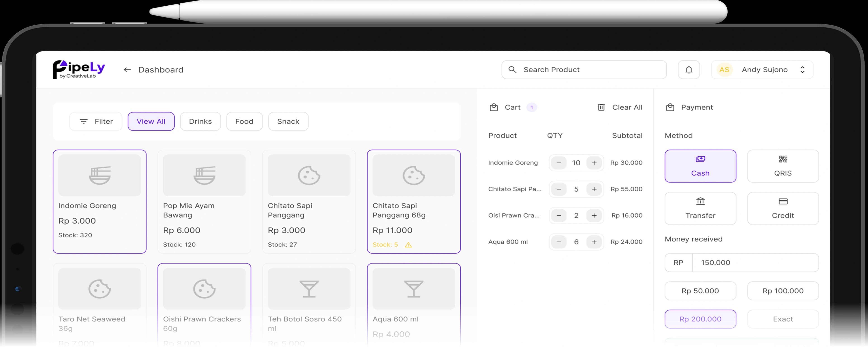Click the back arrow beside Dashboard

pos(127,70)
